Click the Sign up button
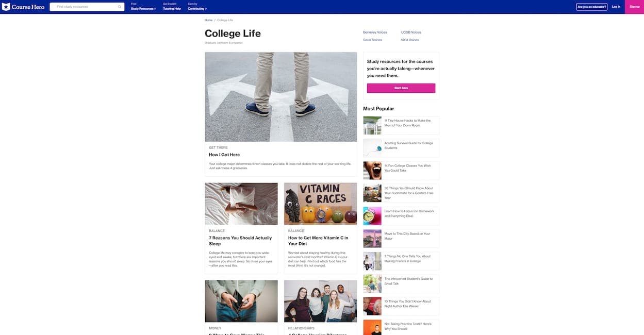644x335 pixels. click(x=634, y=7)
